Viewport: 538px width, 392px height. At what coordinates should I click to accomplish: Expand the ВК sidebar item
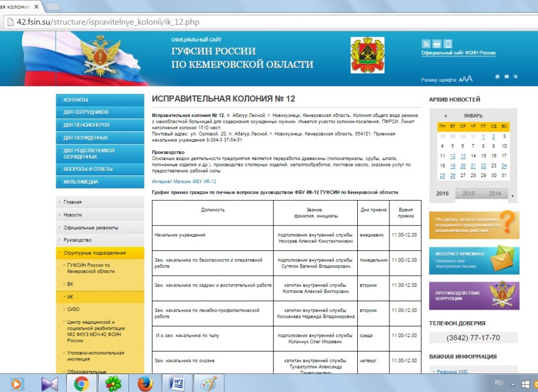(x=70, y=284)
